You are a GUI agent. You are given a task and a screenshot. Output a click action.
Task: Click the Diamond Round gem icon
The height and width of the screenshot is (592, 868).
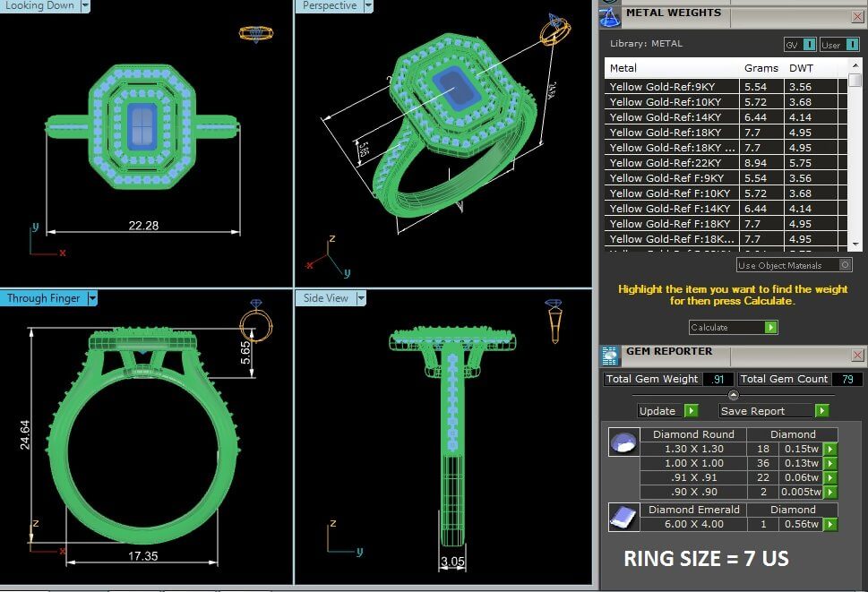pyautogui.click(x=623, y=442)
